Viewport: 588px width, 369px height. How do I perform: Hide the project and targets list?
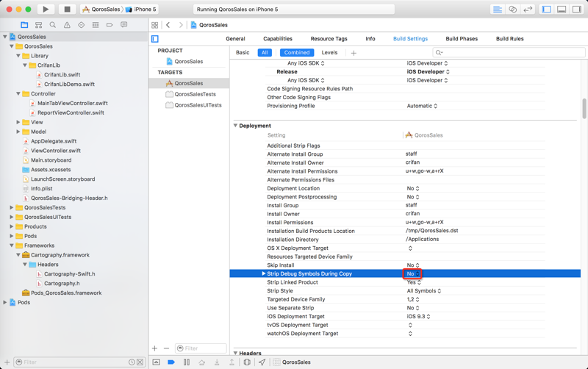[155, 39]
